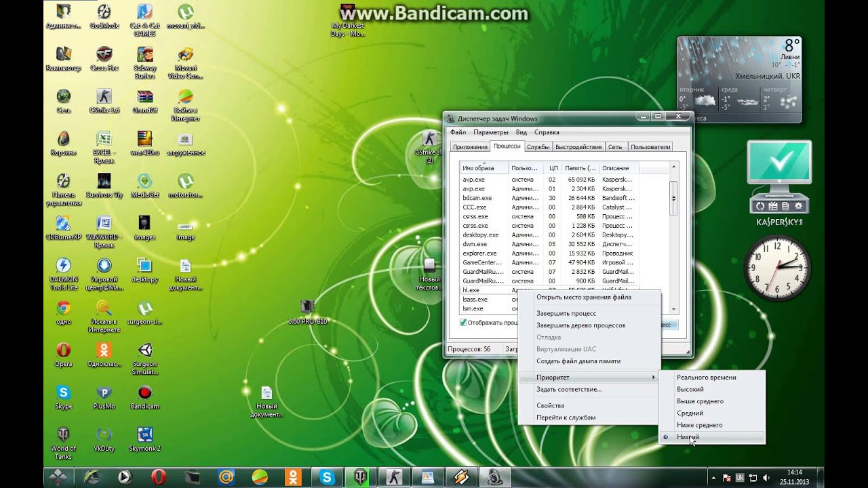Open the Корзина recycle bin icon
The width and height of the screenshot is (868, 488).
(63, 143)
